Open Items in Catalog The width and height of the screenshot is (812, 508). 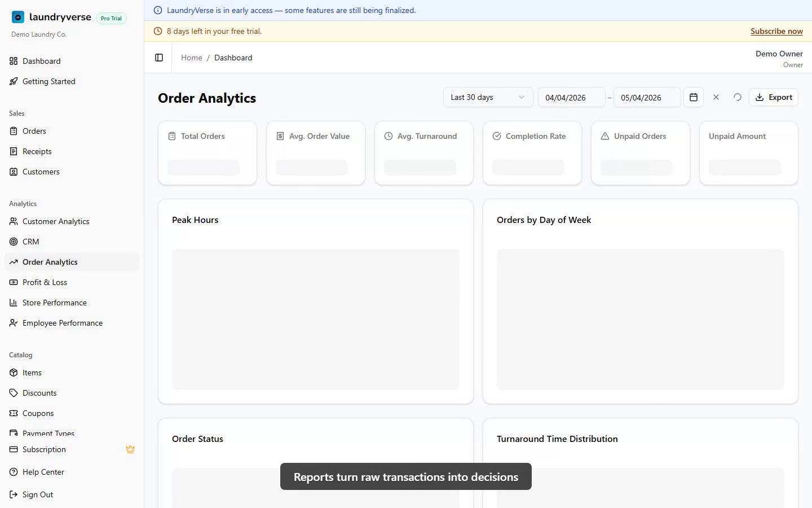(72, 373)
